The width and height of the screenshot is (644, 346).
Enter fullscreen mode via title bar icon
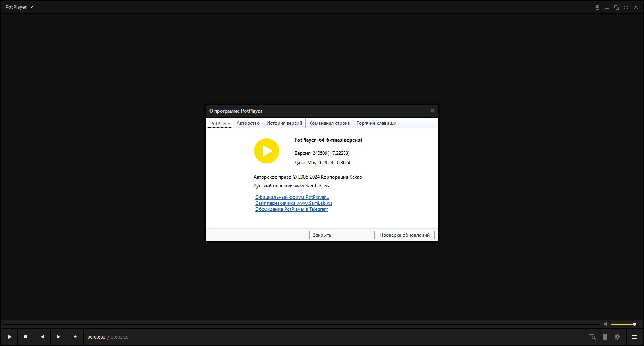(x=626, y=7)
